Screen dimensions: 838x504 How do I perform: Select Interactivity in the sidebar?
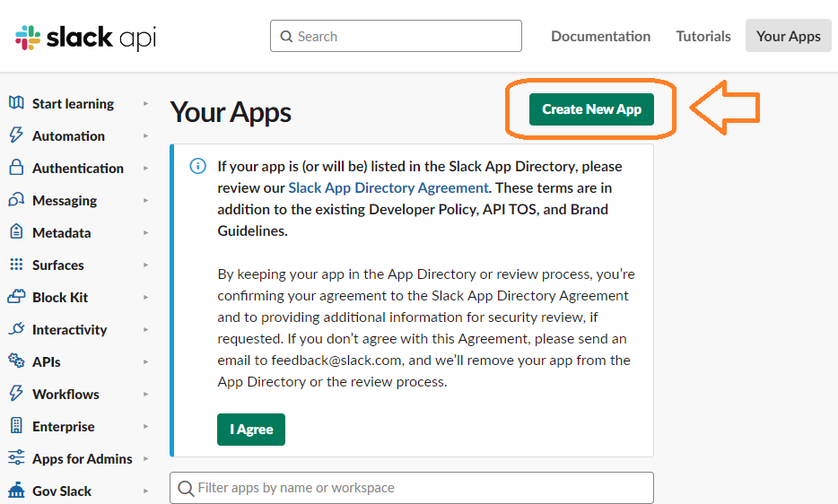pyautogui.click(x=69, y=330)
